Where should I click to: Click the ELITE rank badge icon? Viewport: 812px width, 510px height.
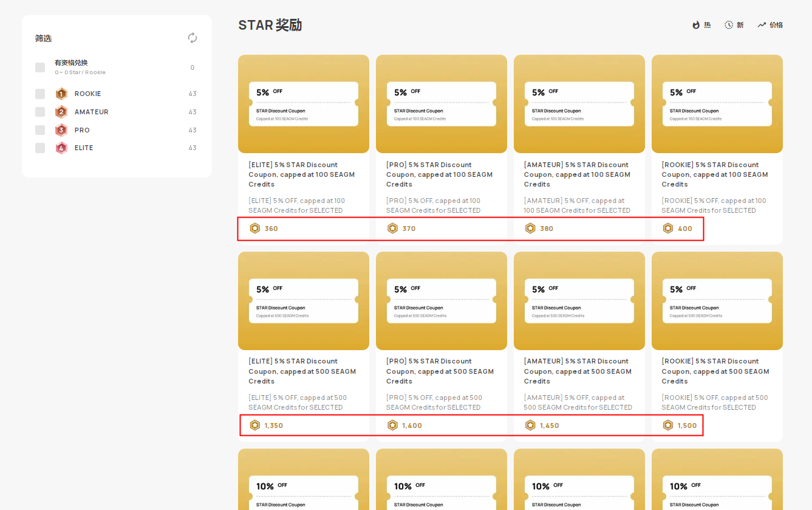pos(61,148)
